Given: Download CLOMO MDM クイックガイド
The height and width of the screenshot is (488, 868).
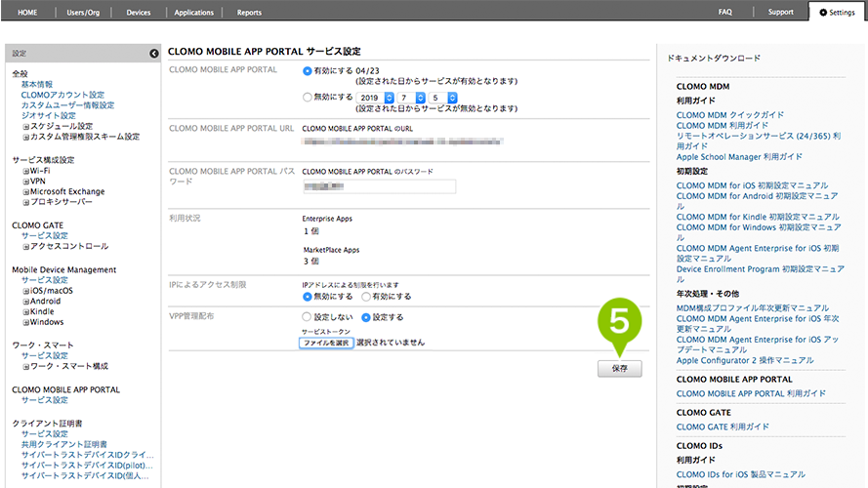Looking at the screenshot, I should 730,115.
